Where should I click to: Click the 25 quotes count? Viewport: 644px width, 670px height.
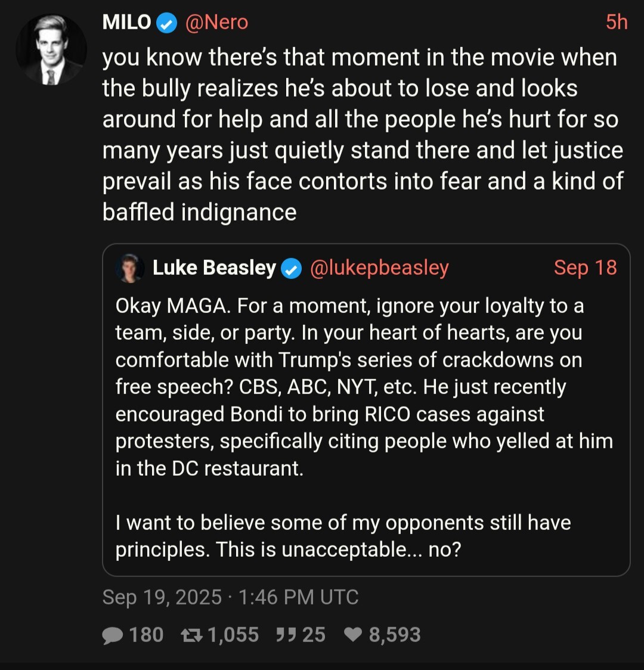click(314, 635)
